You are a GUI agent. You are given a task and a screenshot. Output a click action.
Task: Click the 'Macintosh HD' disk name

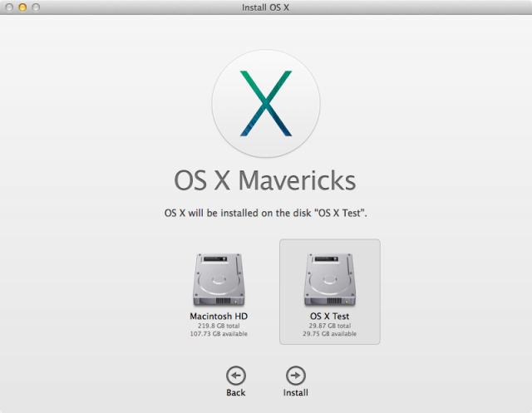pos(219,316)
